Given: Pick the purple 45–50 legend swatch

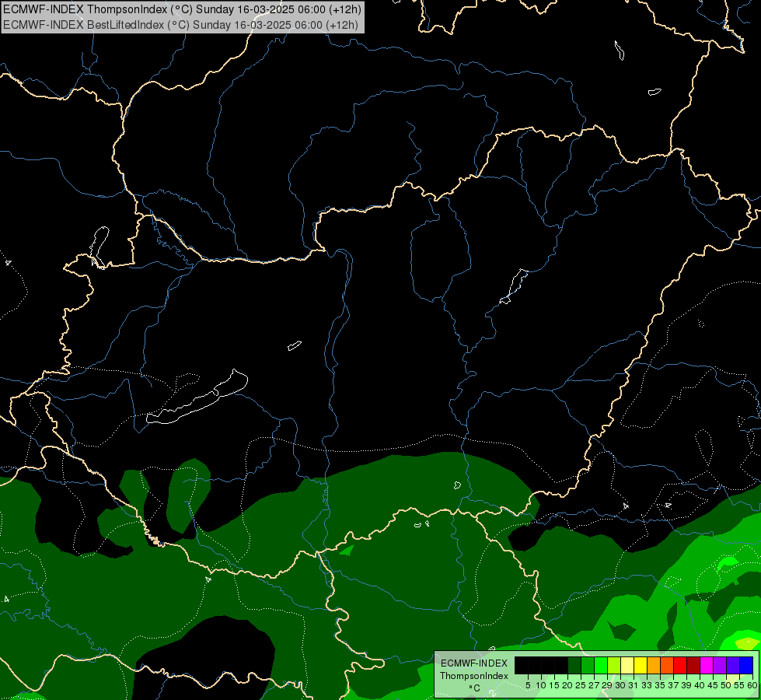Looking at the screenshot, I should [720, 665].
